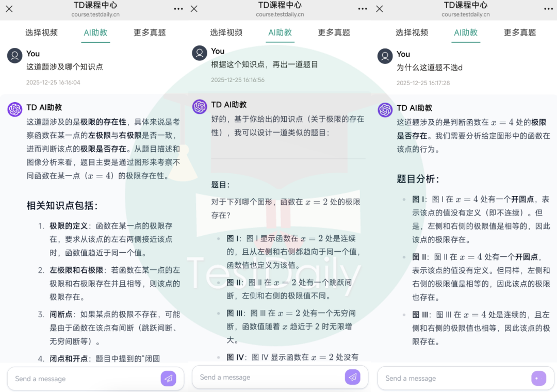
Task: Tap the send icon in the middle chat
Action: coord(353,377)
